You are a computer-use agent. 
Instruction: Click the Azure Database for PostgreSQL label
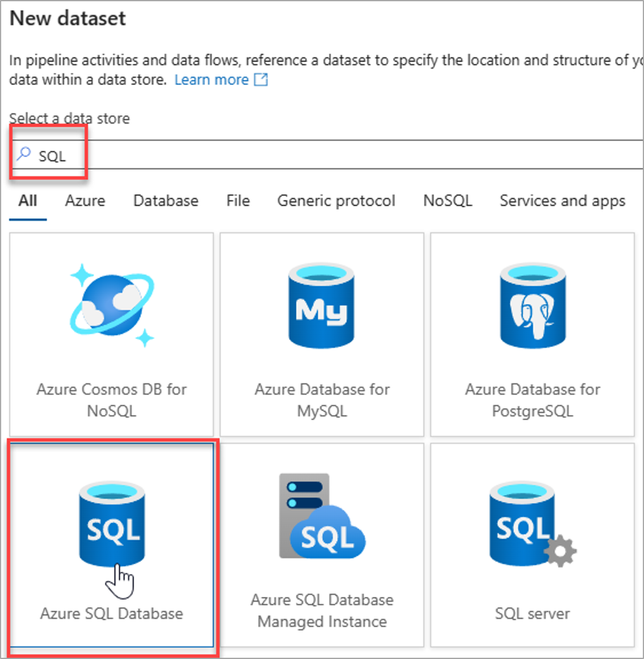(533, 400)
